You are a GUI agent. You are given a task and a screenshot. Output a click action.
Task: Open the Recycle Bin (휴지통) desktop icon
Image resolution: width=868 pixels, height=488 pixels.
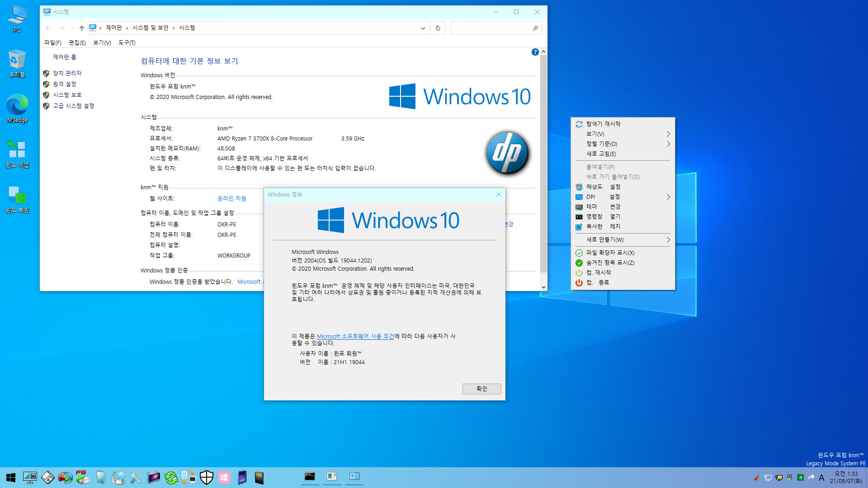(17, 64)
